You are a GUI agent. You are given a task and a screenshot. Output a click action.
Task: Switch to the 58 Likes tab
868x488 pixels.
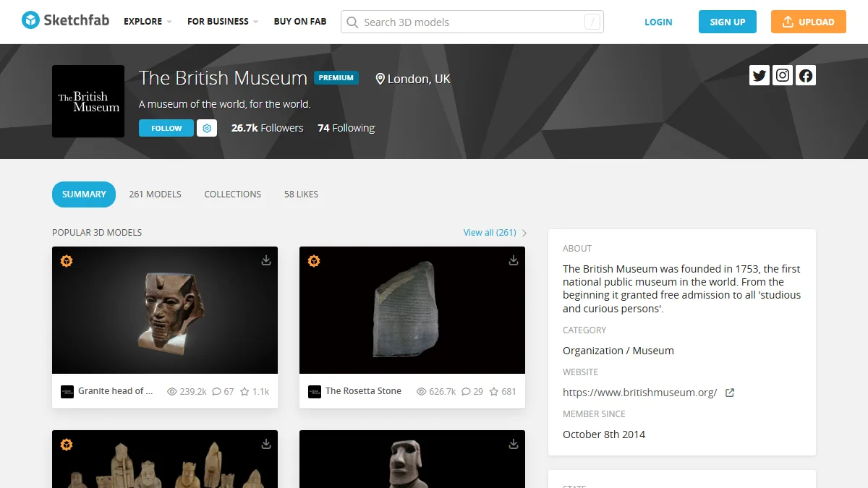click(x=301, y=194)
